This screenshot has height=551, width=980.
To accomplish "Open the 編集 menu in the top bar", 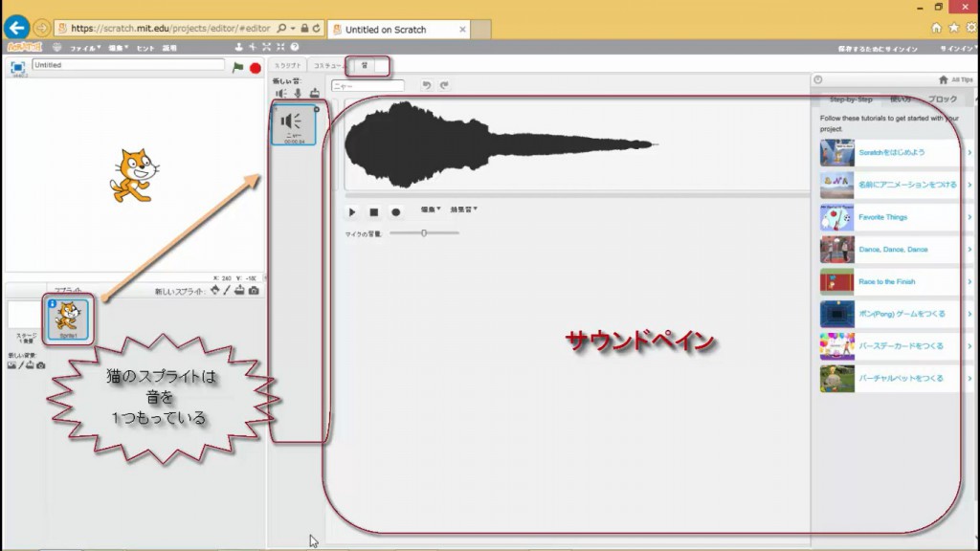I will point(118,48).
